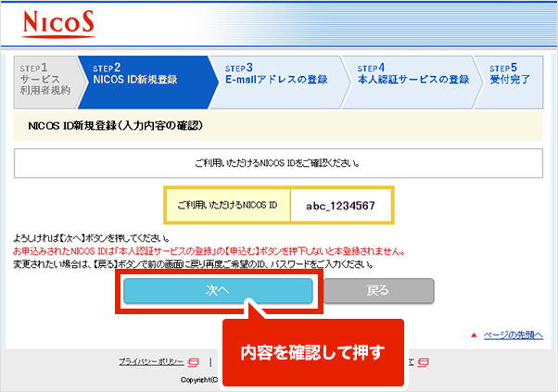
Task: Click the red warning text about 本人認証サービス
Action: (x=221, y=251)
